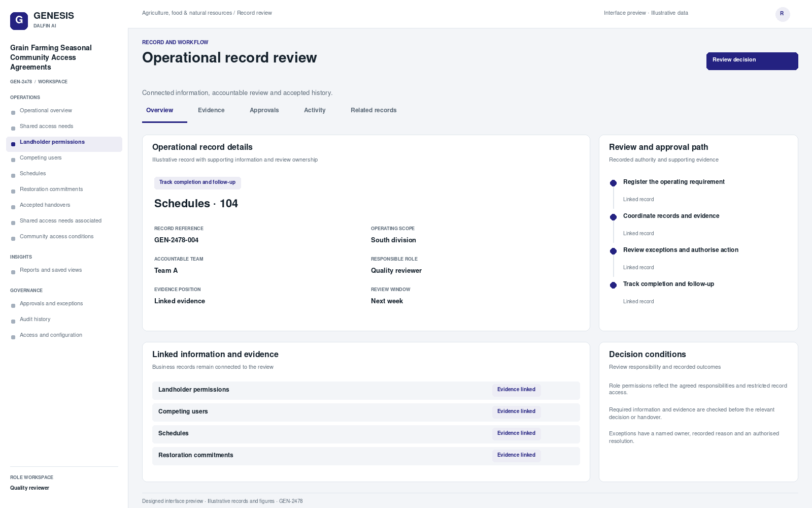Select Landholder permissions in the sidebar
Screen dimensions: 812x508
[x=64, y=144]
